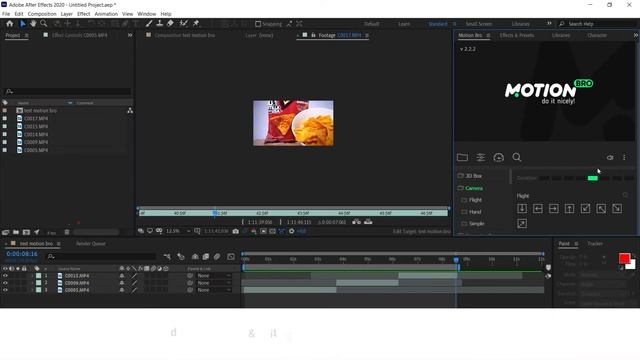Open the Motion Bro three-dot options menu

pos(624,158)
